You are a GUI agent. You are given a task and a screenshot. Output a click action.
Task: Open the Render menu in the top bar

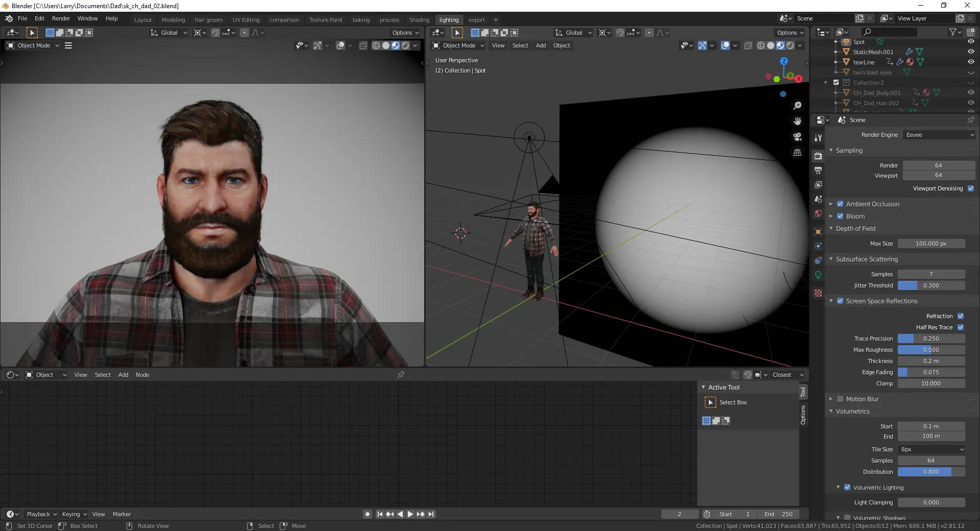pos(61,18)
